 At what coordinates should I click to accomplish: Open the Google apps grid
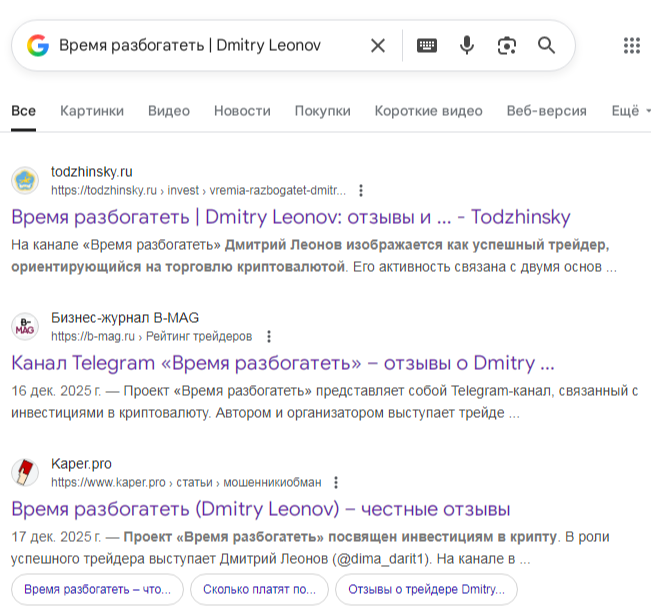(631, 45)
